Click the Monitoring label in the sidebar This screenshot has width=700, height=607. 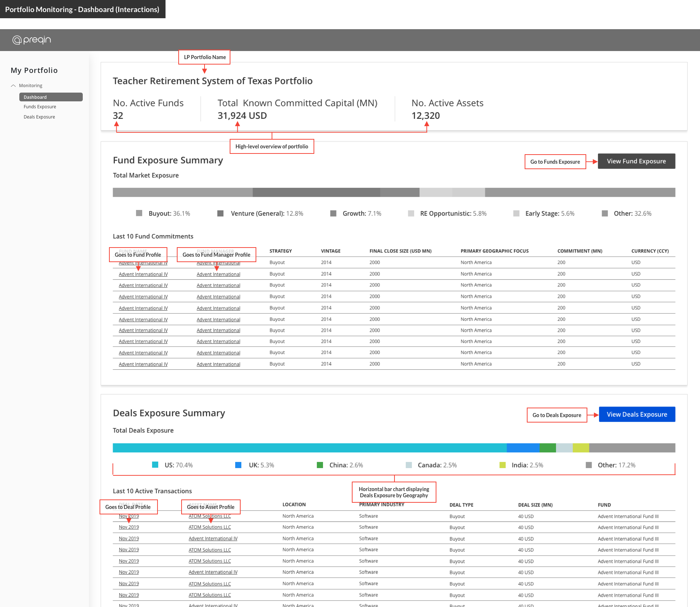tap(31, 86)
